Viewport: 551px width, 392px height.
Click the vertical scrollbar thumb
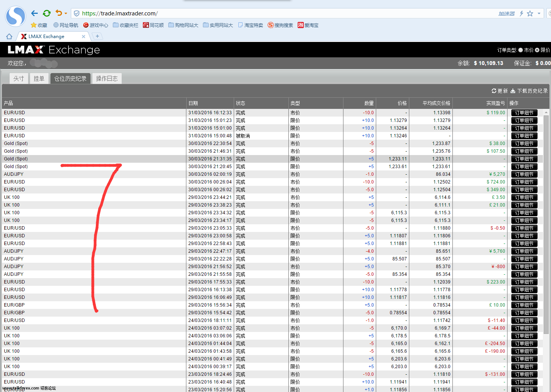pos(546,224)
